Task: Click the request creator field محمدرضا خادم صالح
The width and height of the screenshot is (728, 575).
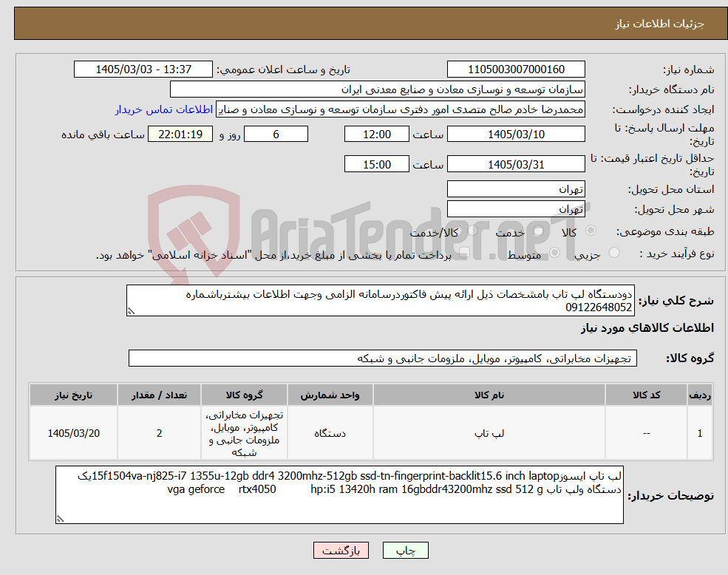Action: point(400,109)
